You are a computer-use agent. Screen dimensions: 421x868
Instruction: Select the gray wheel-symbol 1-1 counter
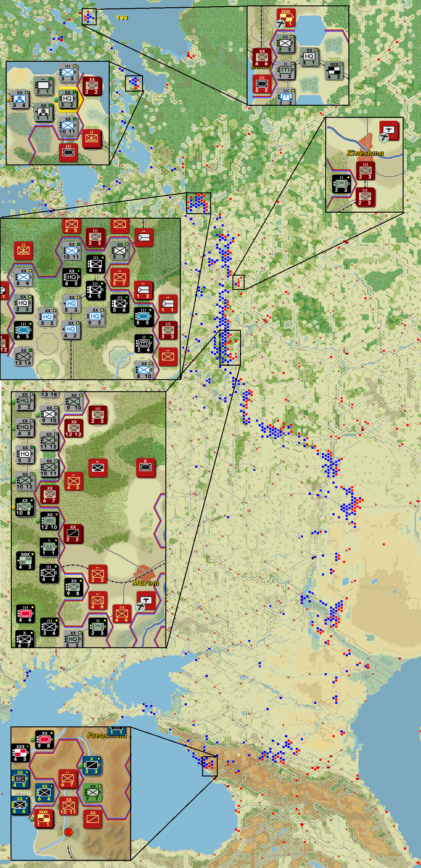click(43, 112)
